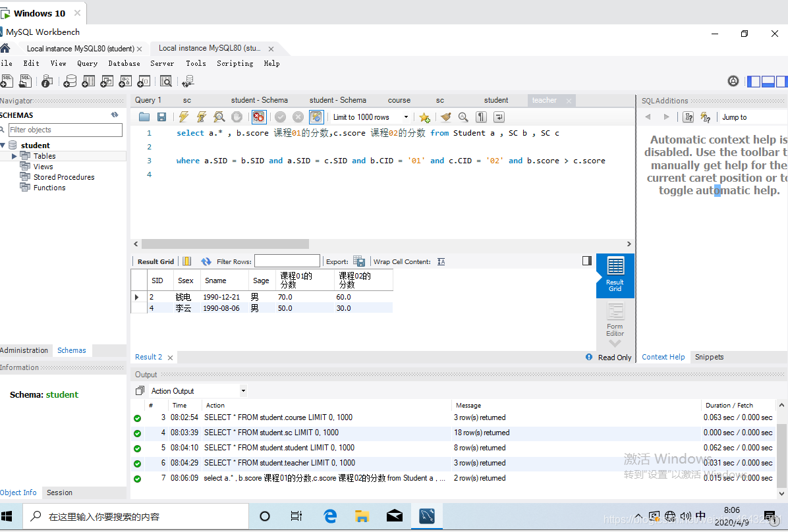Click the Filter Rows input field

(x=287, y=261)
